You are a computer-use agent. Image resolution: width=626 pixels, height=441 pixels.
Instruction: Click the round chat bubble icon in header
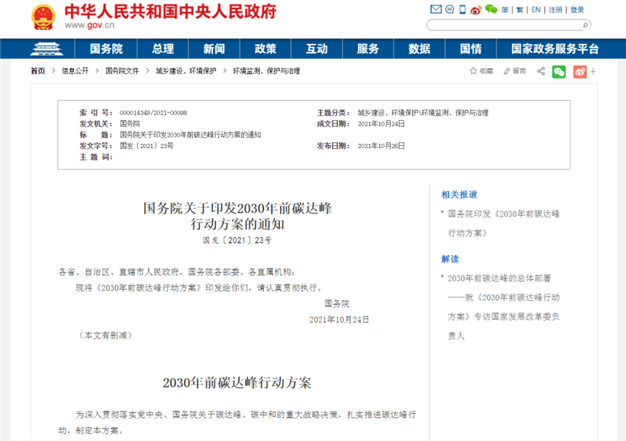(450, 9)
